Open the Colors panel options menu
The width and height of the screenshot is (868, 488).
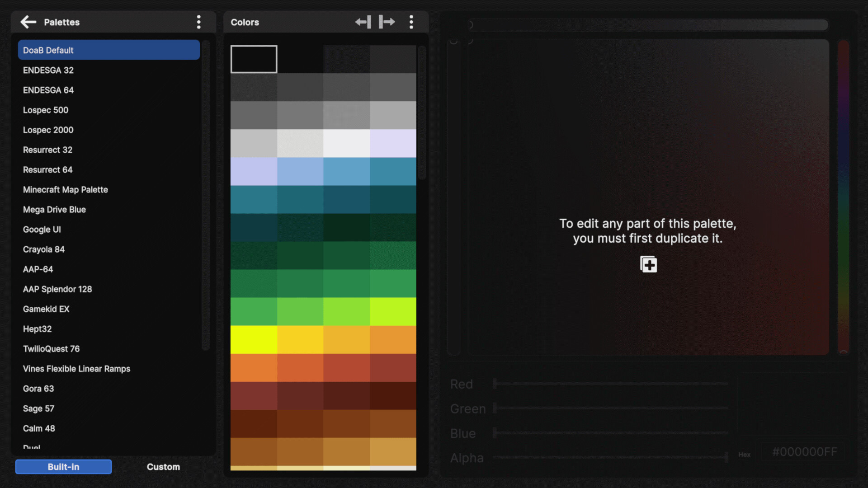[x=411, y=22]
